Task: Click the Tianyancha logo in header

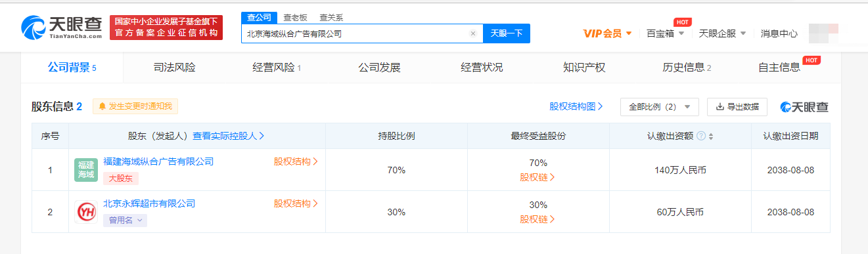Action: pos(62,28)
